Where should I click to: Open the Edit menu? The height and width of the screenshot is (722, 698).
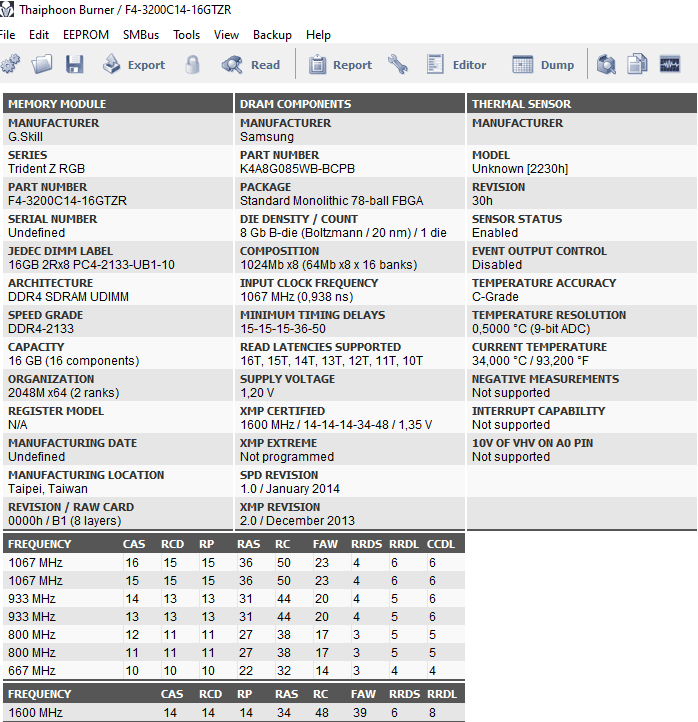(x=39, y=35)
